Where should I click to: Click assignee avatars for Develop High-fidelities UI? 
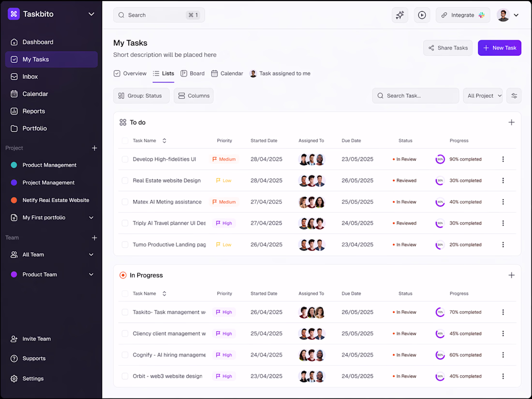tap(312, 159)
